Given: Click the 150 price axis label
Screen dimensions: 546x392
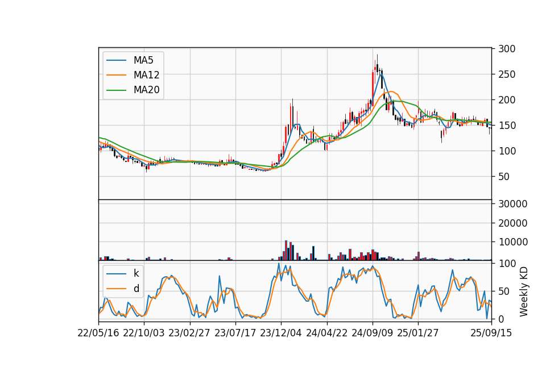Looking at the screenshot, I should 507,126.
